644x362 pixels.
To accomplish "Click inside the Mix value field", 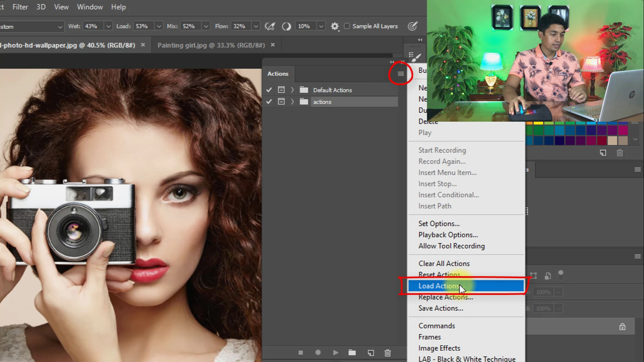I will coord(190,26).
